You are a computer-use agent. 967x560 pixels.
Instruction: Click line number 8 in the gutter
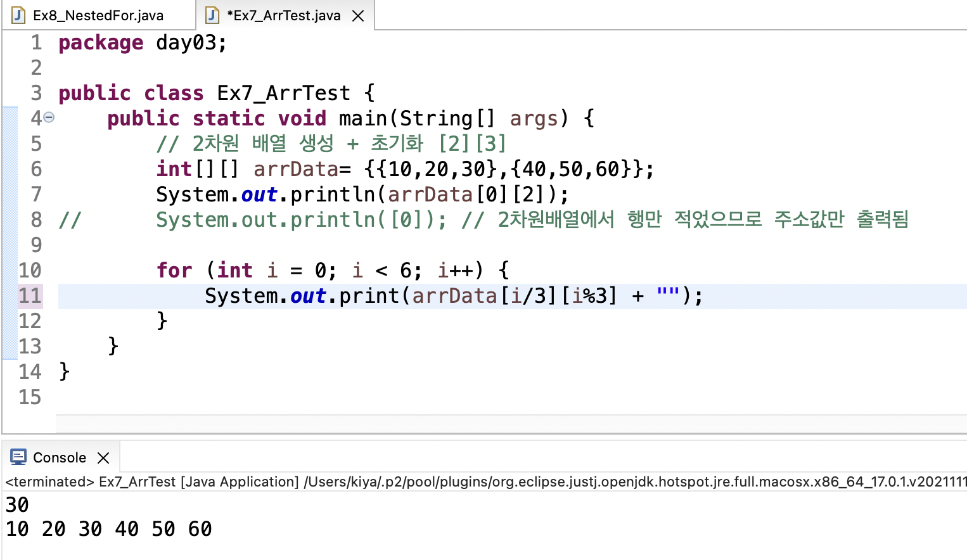click(36, 220)
